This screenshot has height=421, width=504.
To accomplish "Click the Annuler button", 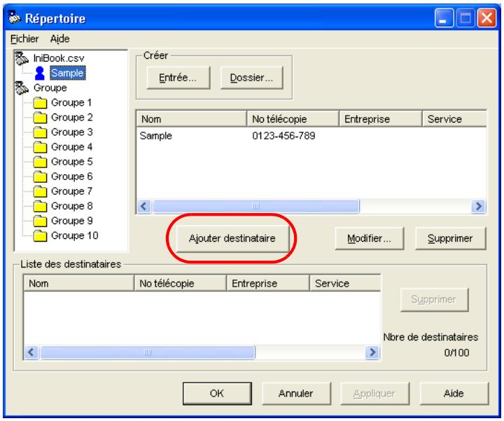I will [296, 394].
